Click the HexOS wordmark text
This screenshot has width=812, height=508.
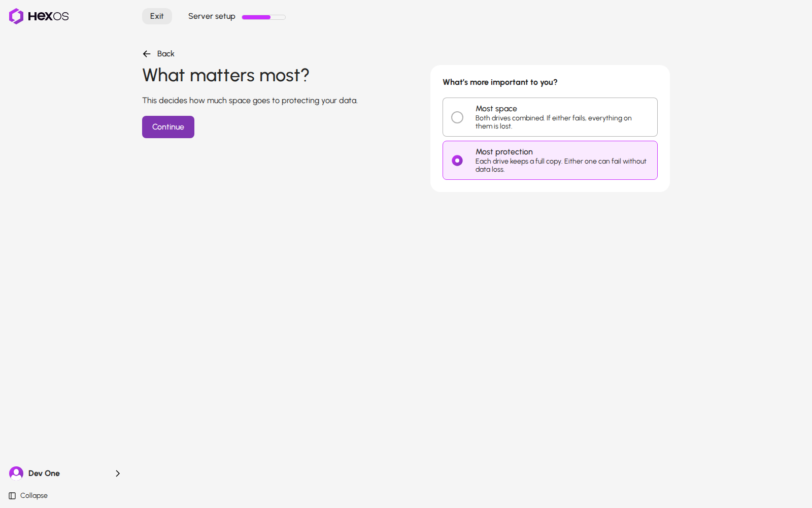(48, 16)
